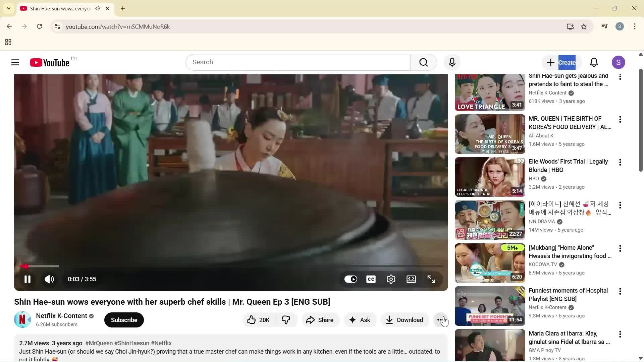Open notifications bell
Viewport: 644px width, 362px height.
tap(594, 62)
